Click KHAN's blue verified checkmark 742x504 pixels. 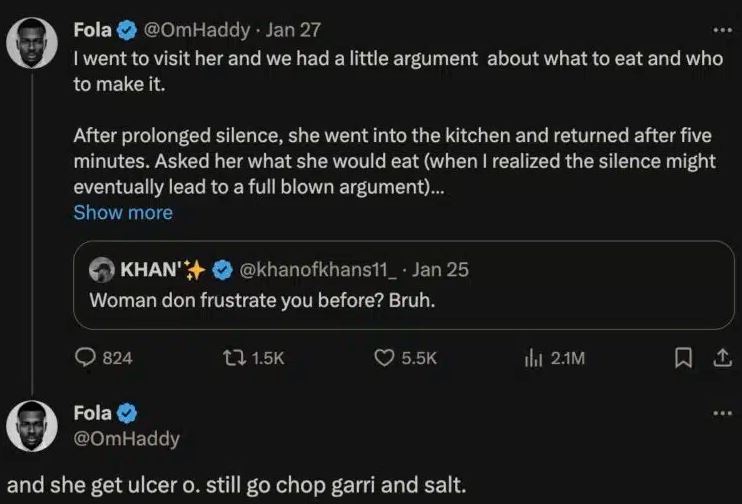pyautogui.click(x=225, y=270)
